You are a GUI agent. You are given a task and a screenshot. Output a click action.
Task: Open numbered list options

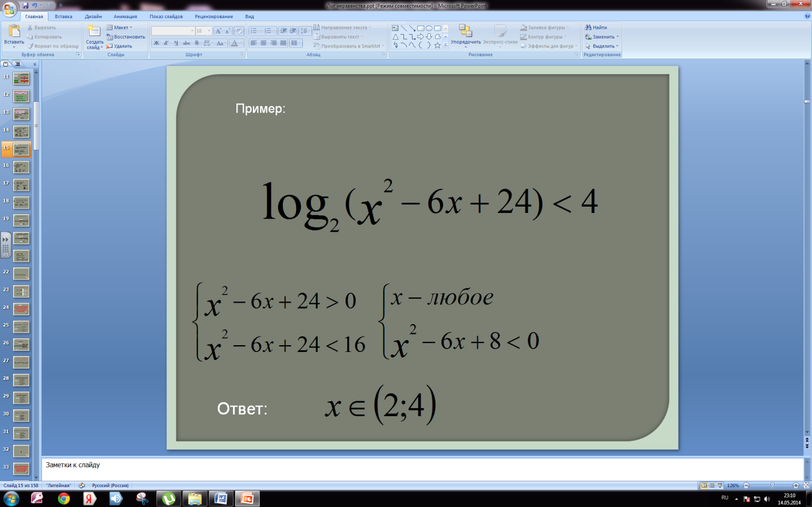(x=270, y=31)
